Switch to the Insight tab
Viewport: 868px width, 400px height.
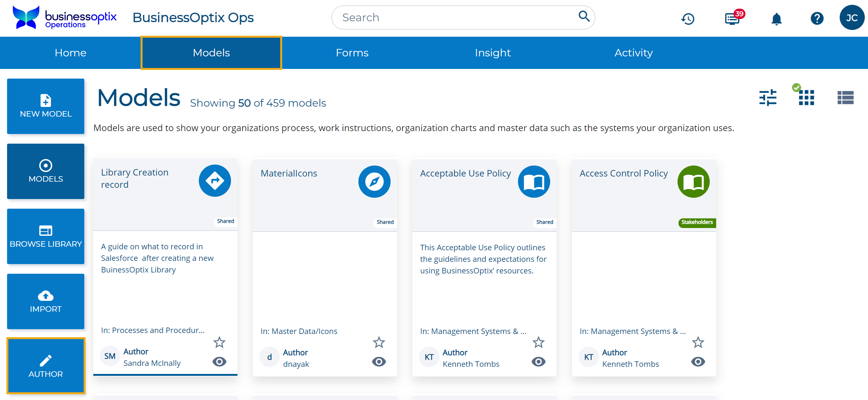coord(493,53)
